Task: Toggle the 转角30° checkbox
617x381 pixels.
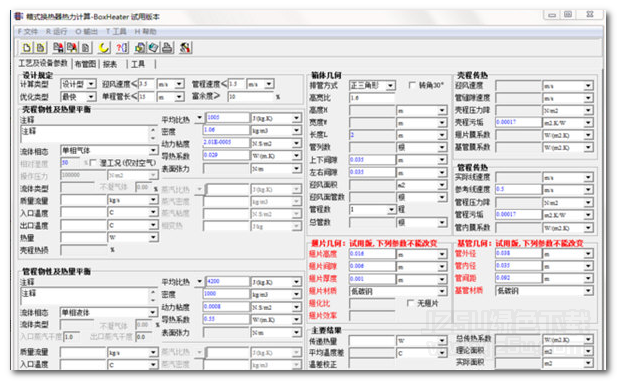Action: [412, 85]
